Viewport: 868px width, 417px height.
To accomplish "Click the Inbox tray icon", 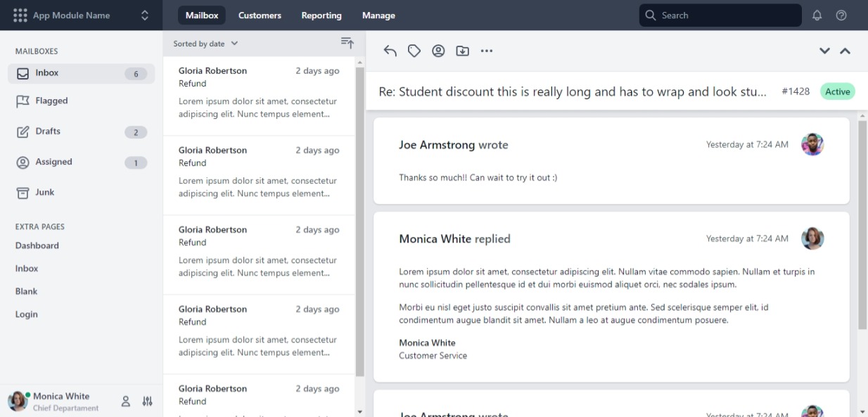I will (23, 73).
